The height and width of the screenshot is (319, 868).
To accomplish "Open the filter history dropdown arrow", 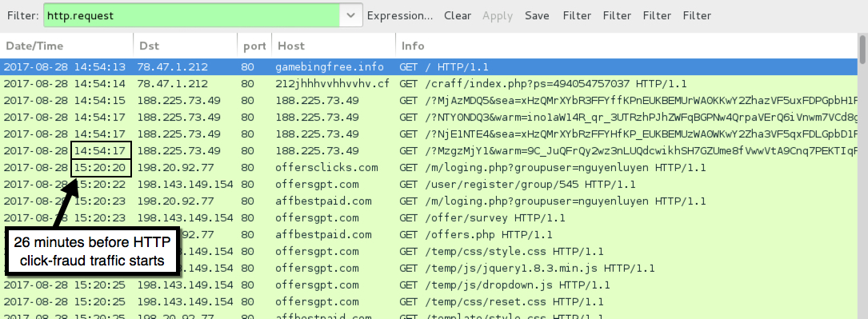I will click(351, 15).
